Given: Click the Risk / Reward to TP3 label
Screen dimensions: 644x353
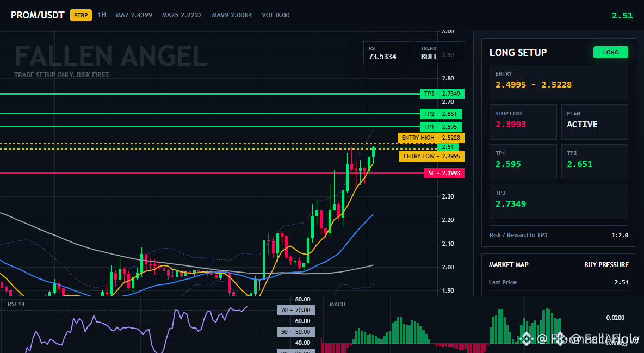Looking at the screenshot, I should (518, 235).
